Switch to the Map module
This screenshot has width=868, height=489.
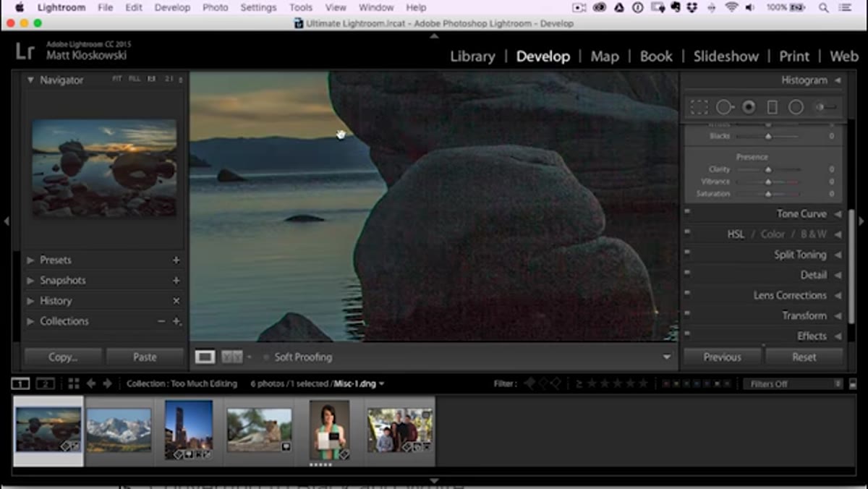pyautogui.click(x=604, y=56)
